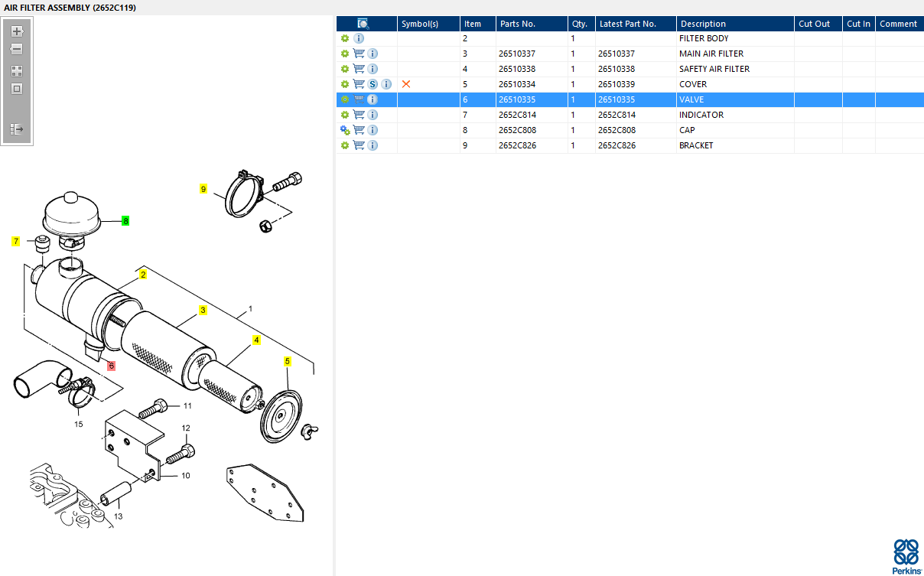The width and height of the screenshot is (924, 576).
Task: Open info icon for INDICATOR row
Action: [373, 115]
